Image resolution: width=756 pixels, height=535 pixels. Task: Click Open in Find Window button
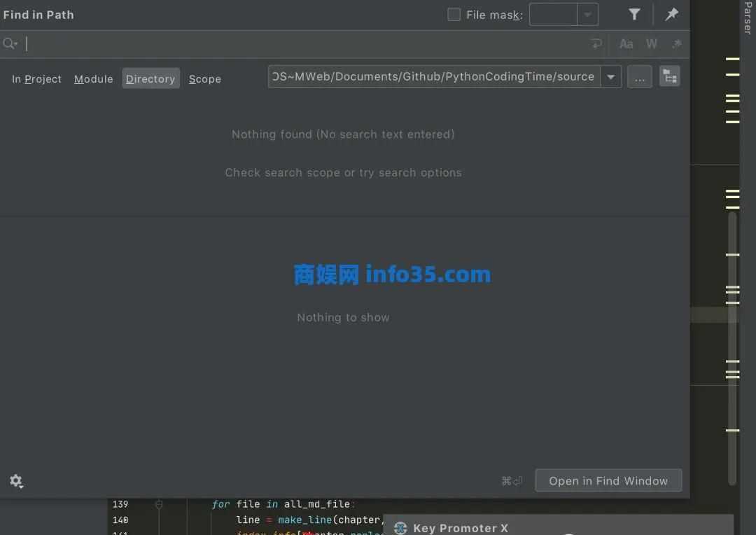pos(608,480)
